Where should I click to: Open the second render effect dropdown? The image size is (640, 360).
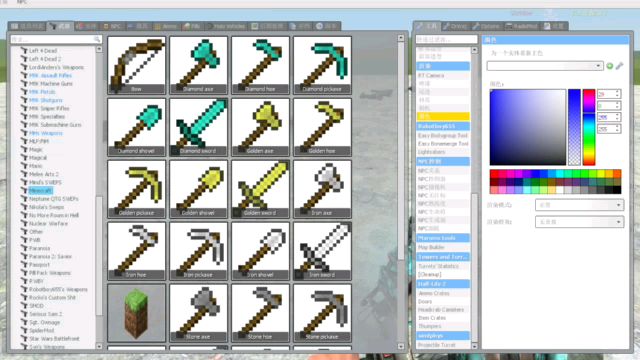pyautogui.click(x=579, y=222)
